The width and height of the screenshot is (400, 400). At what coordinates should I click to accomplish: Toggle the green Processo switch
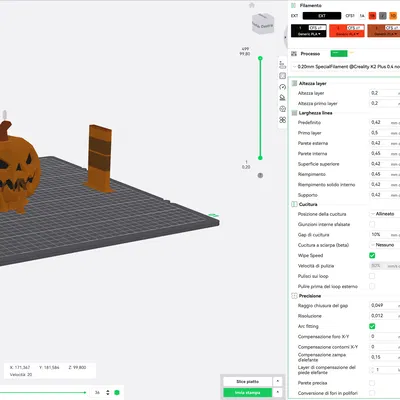tap(339, 53)
